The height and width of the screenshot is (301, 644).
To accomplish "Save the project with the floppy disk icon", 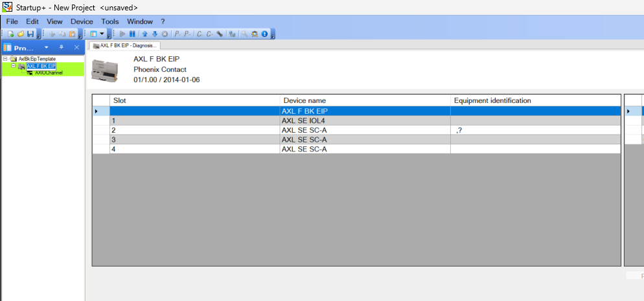I will coord(30,34).
